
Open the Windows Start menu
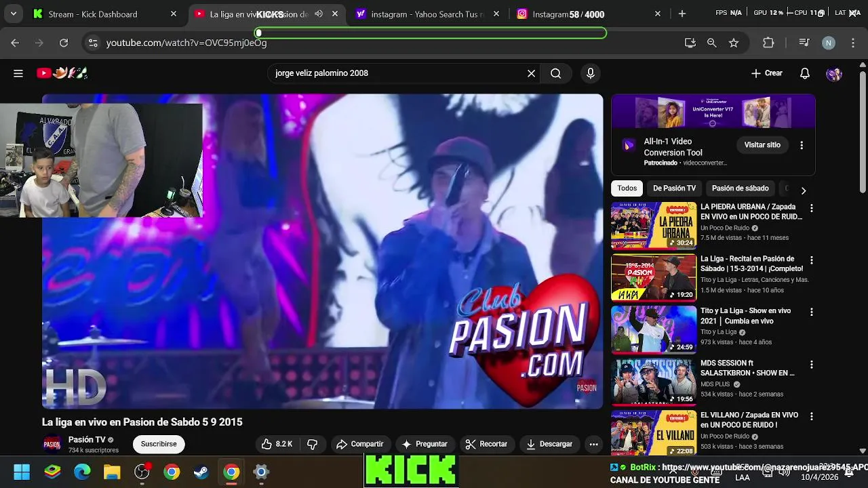point(22,472)
